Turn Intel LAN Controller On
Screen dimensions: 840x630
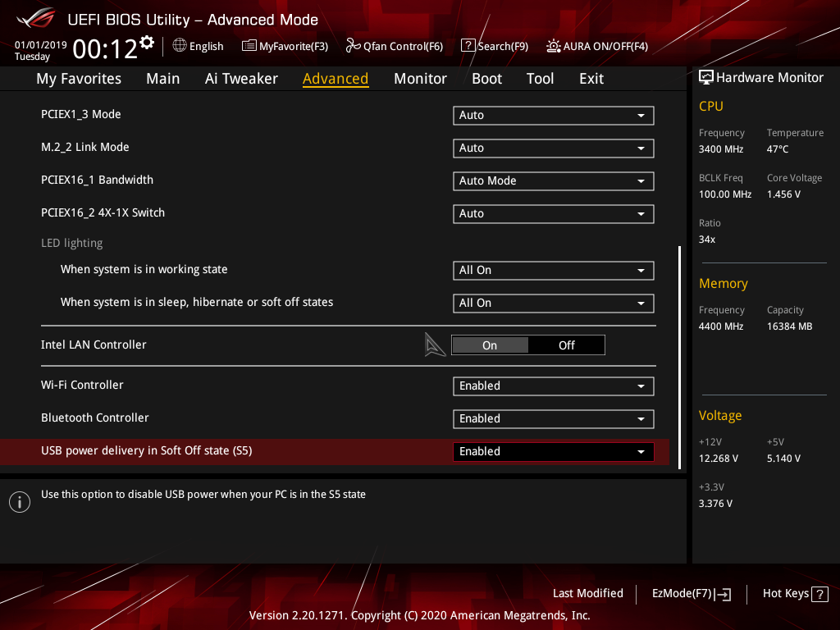pyautogui.click(x=490, y=345)
